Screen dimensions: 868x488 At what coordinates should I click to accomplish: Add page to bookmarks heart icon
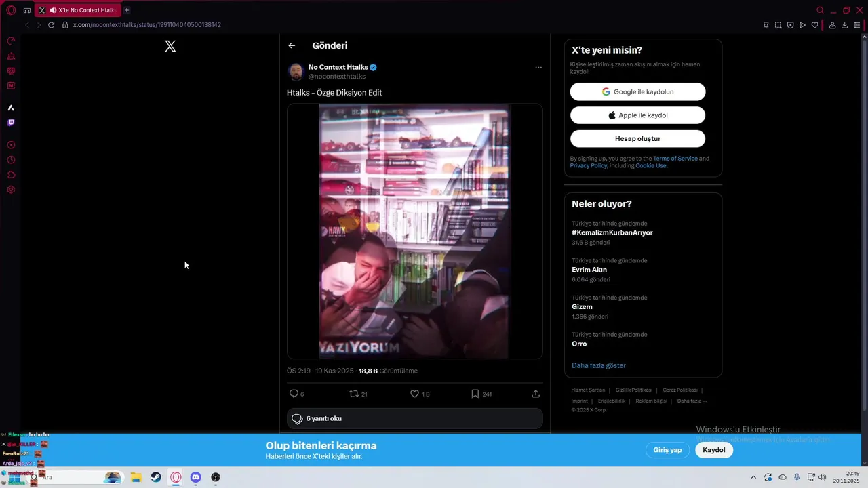point(815,25)
